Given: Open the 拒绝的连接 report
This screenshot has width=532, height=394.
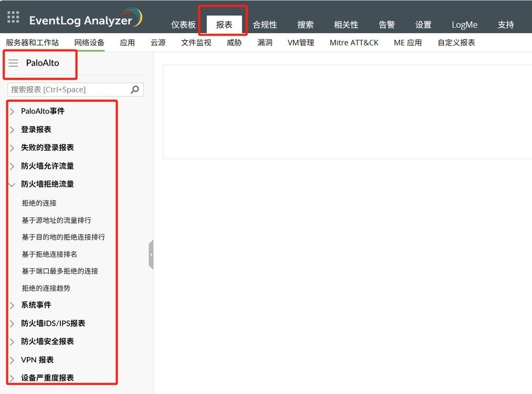Looking at the screenshot, I should click(39, 203).
